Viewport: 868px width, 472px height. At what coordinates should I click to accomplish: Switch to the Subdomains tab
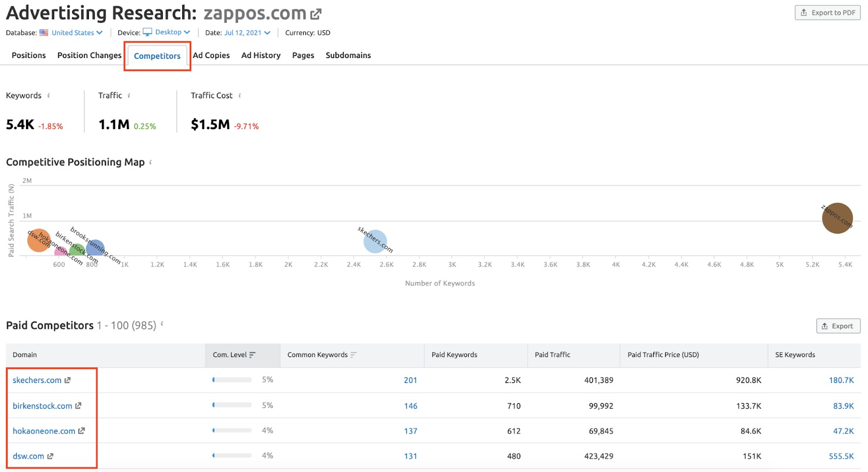(x=348, y=55)
